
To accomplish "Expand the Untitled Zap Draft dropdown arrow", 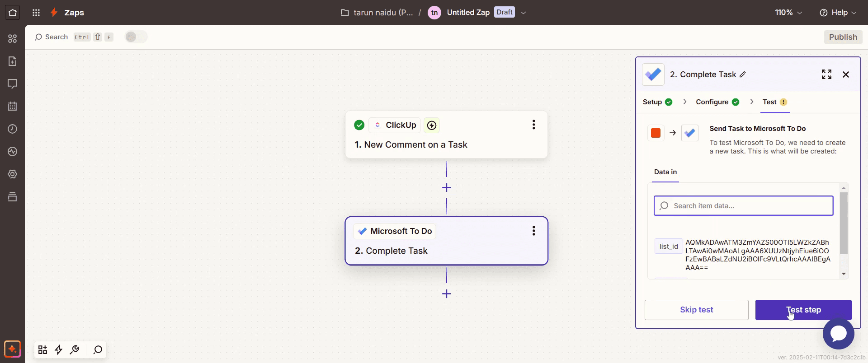I will tap(524, 13).
